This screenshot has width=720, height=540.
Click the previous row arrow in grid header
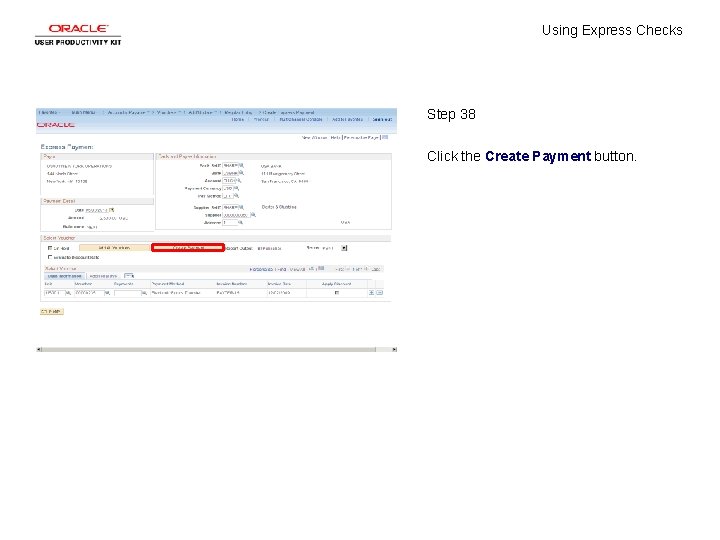click(348, 269)
